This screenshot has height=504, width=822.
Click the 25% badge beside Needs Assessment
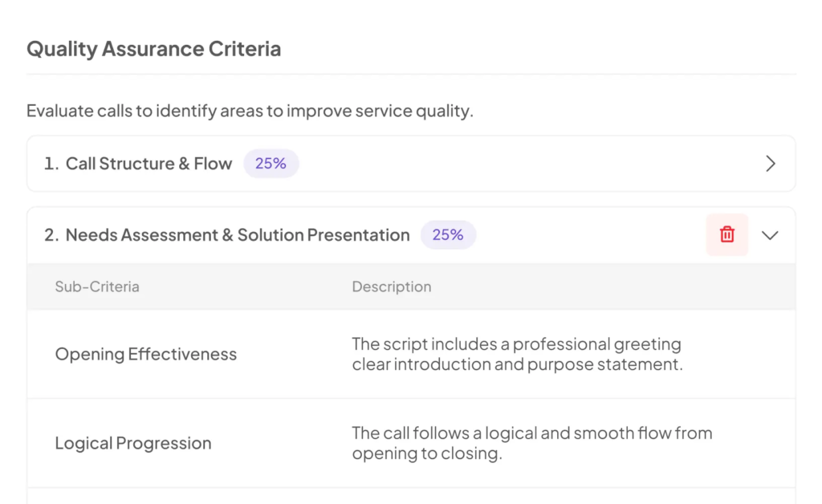448,234
